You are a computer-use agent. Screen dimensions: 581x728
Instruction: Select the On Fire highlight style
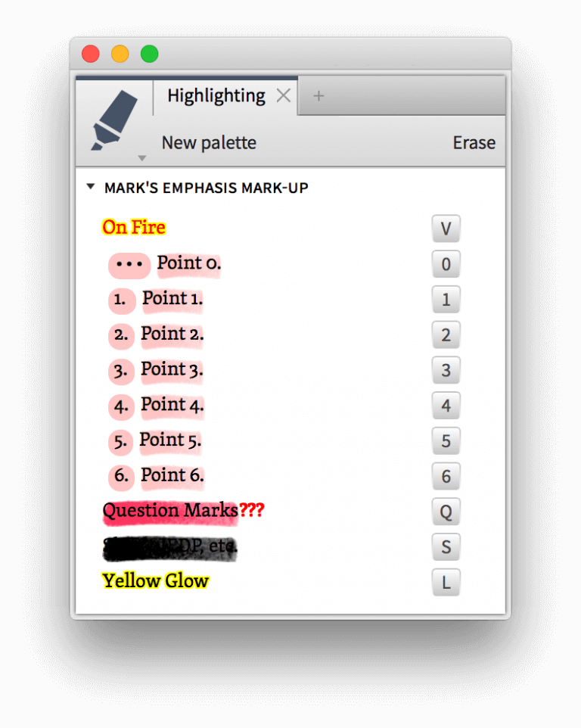[134, 227]
